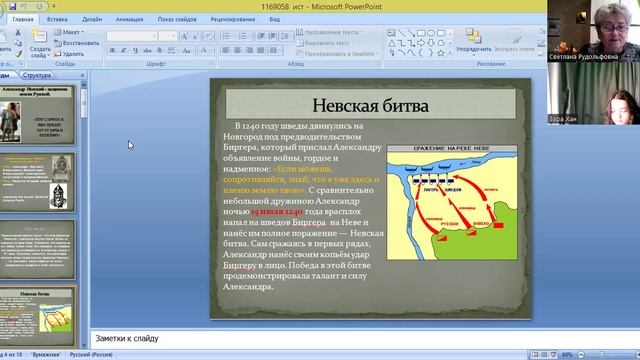The height and width of the screenshot is (360, 640).
Task: Select the five-point star shape
Action: [441, 53]
